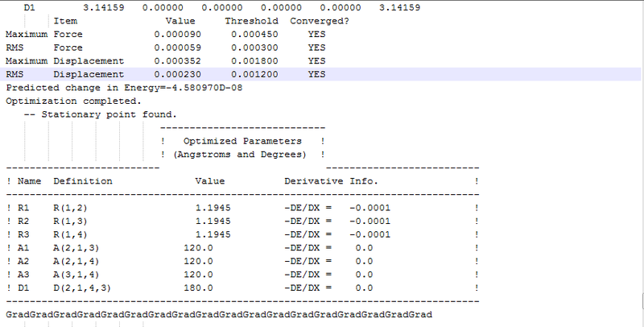The width and height of the screenshot is (644, 327).
Task: Click the 'Derivative Info.' column header
Action: [x=331, y=181]
